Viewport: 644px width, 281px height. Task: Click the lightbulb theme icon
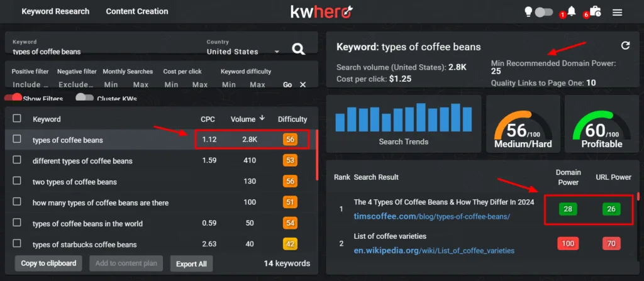pyautogui.click(x=529, y=12)
